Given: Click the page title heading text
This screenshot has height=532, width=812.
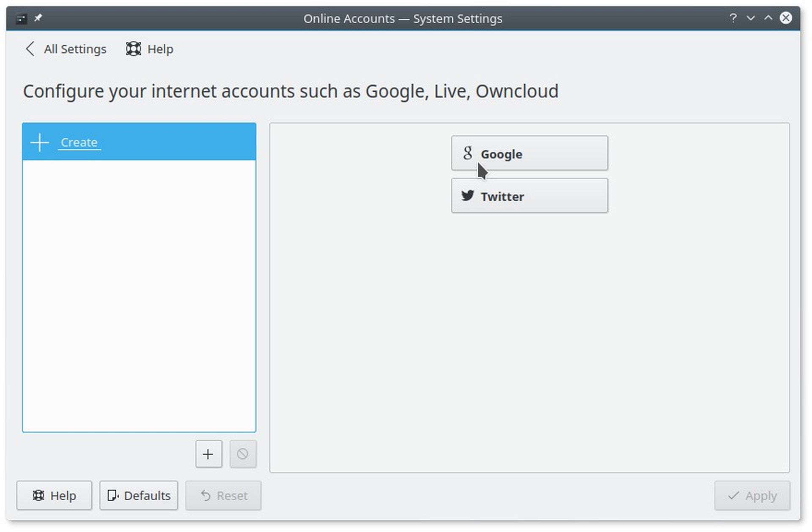Looking at the screenshot, I should [291, 91].
